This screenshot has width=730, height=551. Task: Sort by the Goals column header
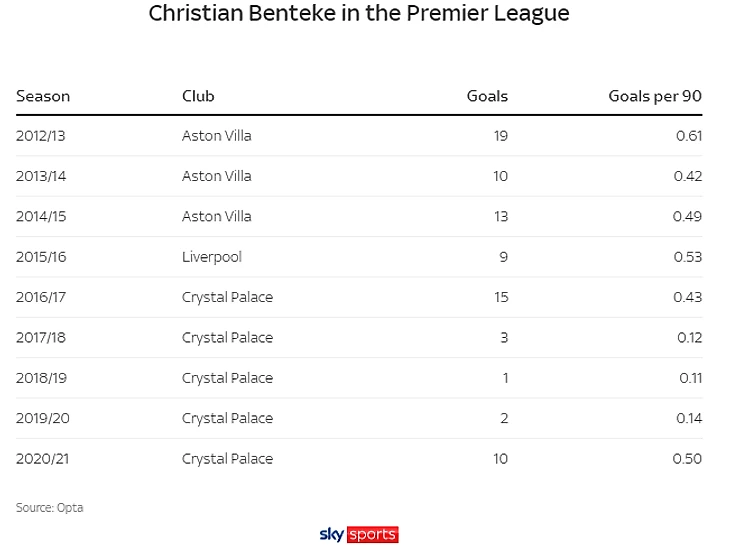pyautogui.click(x=487, y=96)
